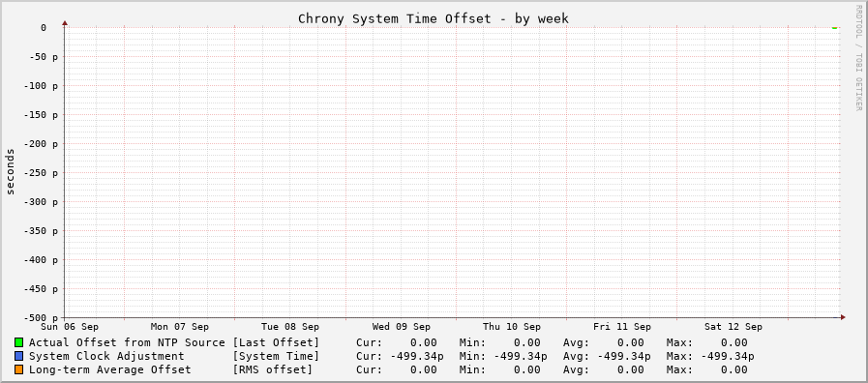This screenshot has height=383, width=868.
Task: Click the -250 p y-axis label
Action: tap(41, 173)
